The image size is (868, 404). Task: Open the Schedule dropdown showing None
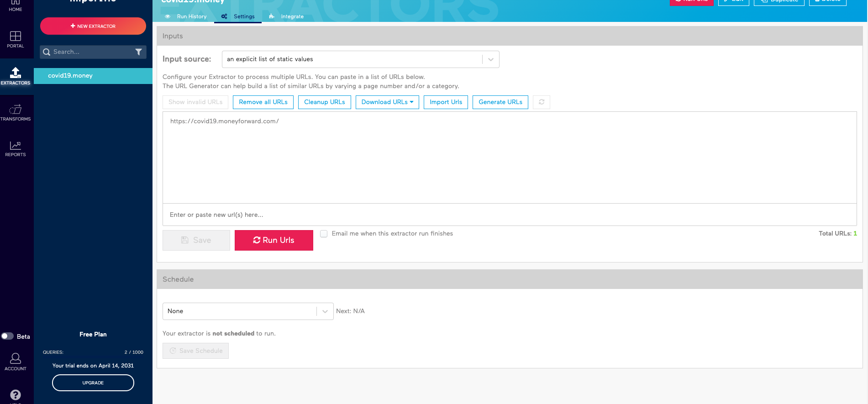[248, 311]
